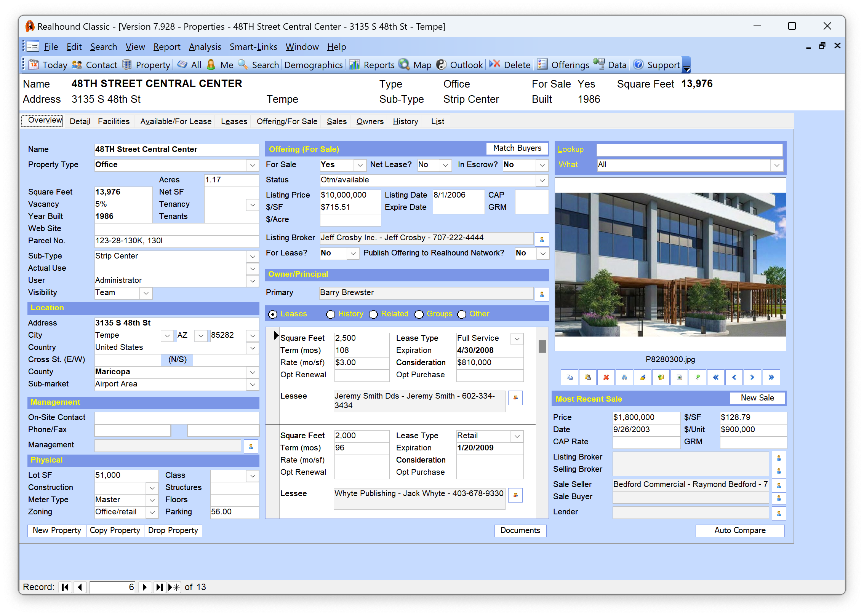Switch to the Owners tab
This screenshot has width=864, height=616.
370,121
